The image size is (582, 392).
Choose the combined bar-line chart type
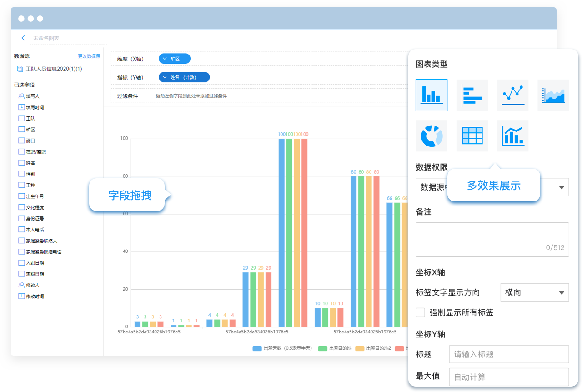point(512,136)
